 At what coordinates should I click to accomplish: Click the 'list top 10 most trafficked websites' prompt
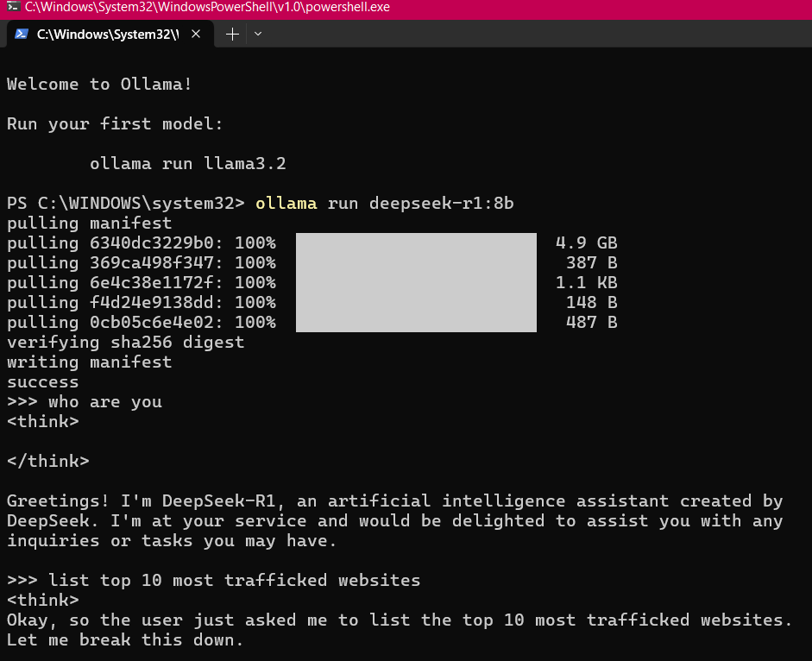coord(234,581)
